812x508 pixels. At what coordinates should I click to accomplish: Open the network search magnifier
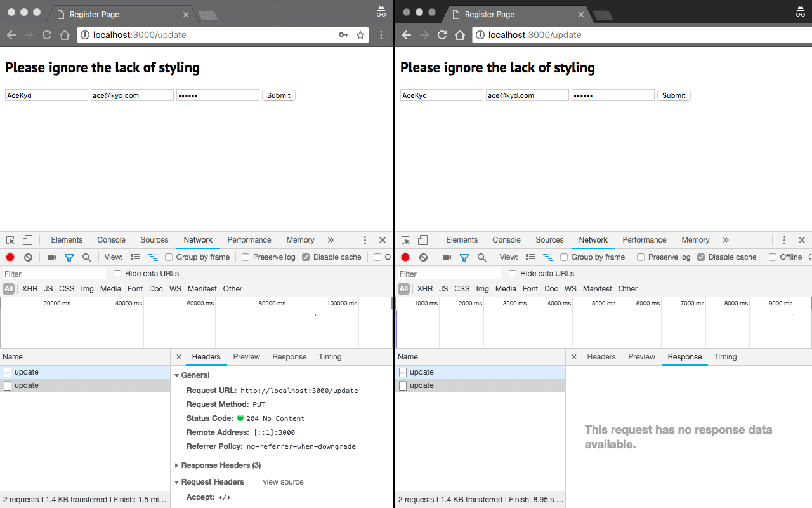tap(86, 257)
